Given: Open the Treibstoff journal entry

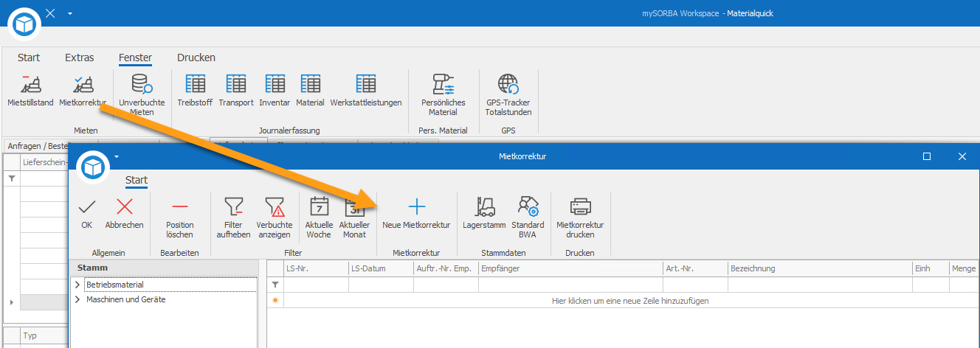Looking at the screenshot, I should tap(195, 91).
